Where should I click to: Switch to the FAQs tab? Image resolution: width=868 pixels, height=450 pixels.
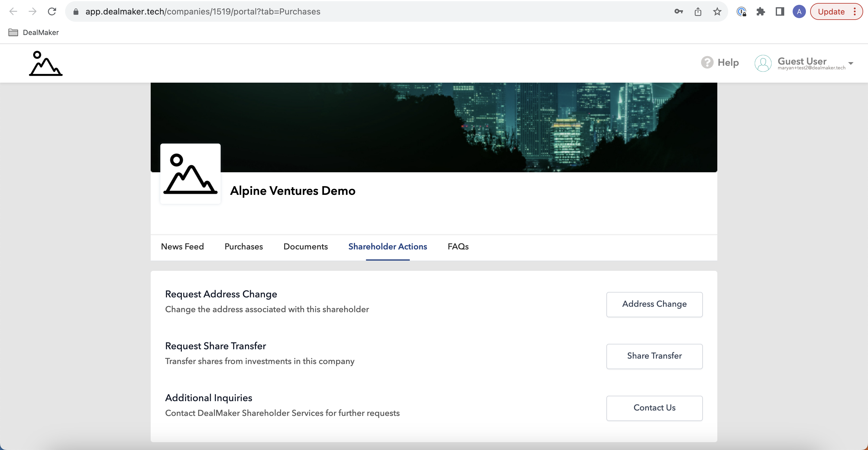click(458, 246)
